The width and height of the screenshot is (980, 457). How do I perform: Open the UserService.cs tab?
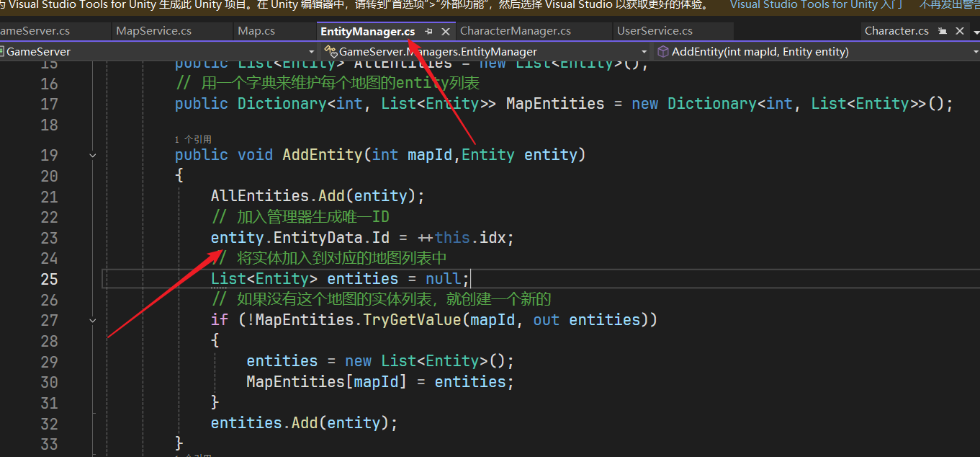[x=655, y=31]
